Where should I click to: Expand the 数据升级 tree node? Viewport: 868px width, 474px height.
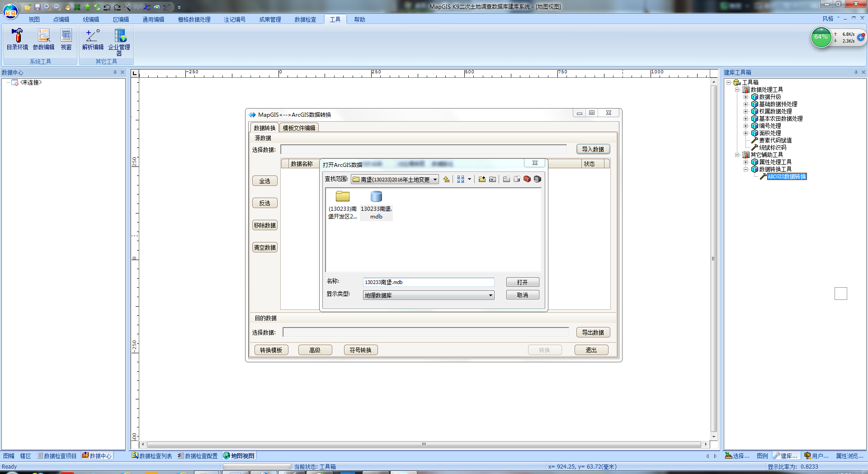[x=746, y=97]
